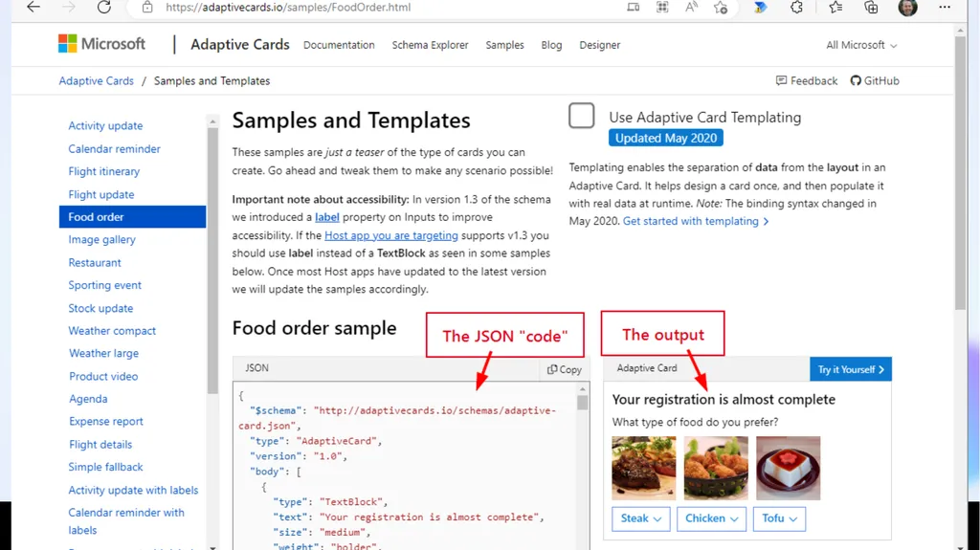The image size is (980, 550).
Task: Select Activity update with labels sample
Action: tap(133, 490)
